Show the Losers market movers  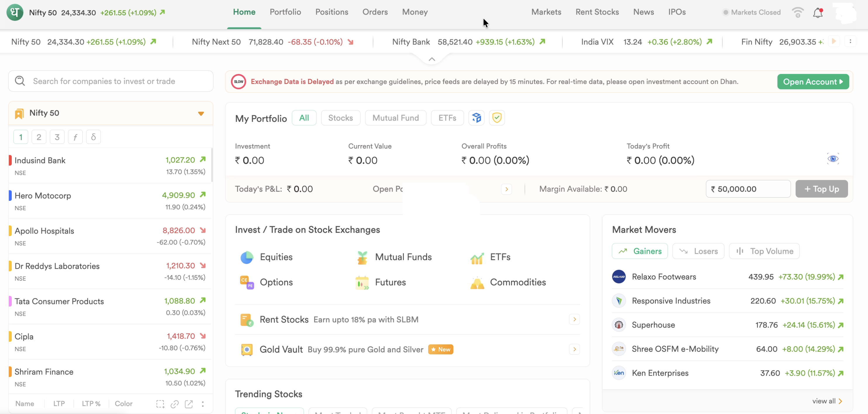point(698,251)
